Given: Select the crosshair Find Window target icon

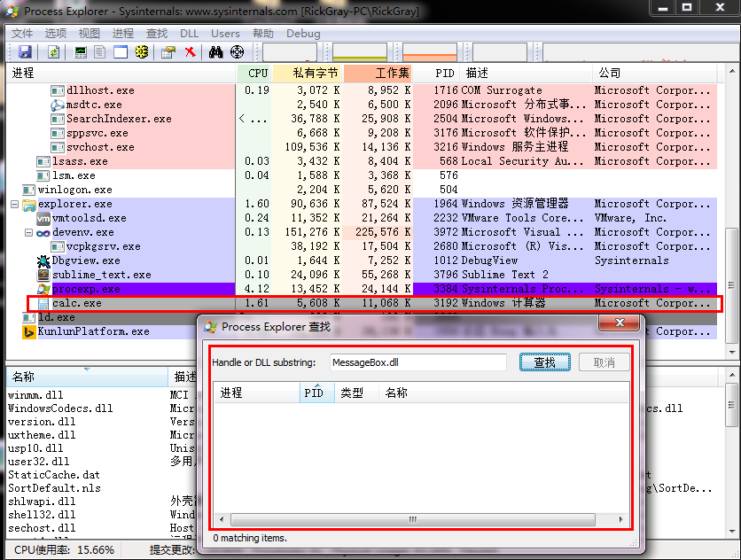Looking at the screenshot, I should [237, 52].
